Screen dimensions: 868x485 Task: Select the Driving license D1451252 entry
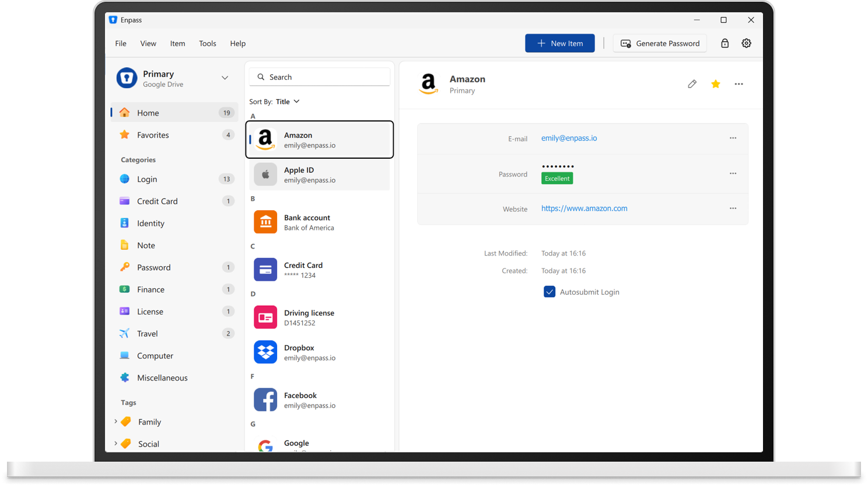pos(320,317)
